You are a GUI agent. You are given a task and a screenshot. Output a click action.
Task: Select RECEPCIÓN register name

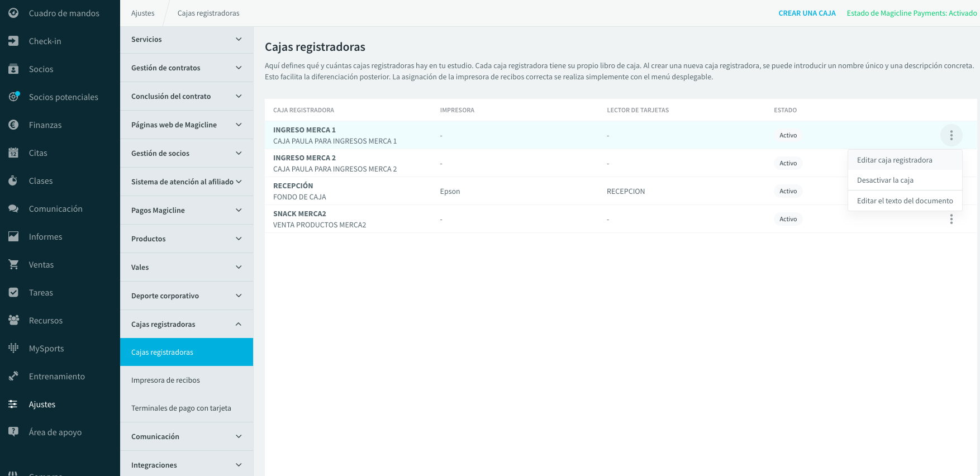(x=293, y=185)
